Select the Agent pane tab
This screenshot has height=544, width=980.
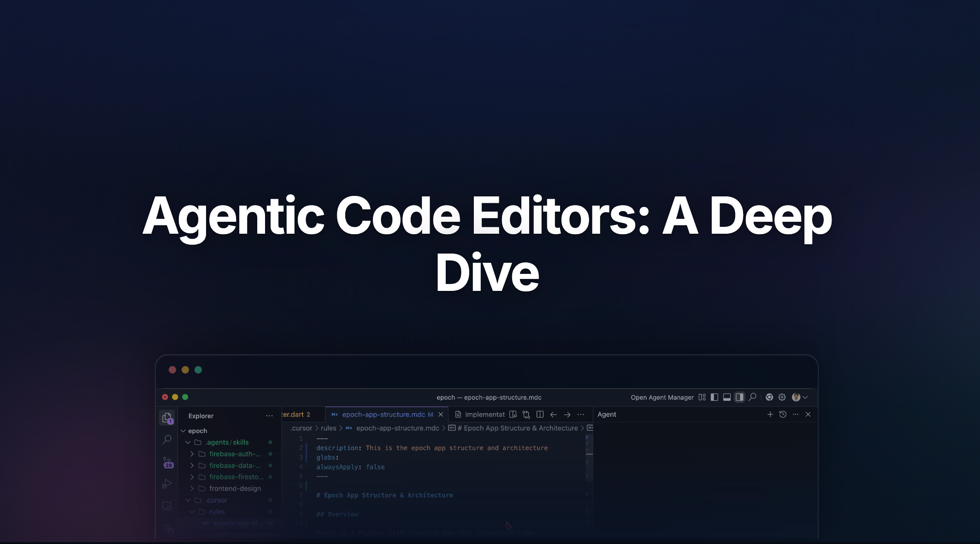click(607, 414)
